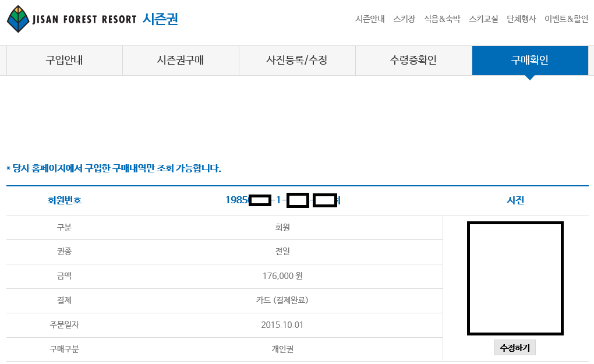Click the Jisan Forest Resort leaf logo
The width and height of the screenshot is (594, 364).
18,19
